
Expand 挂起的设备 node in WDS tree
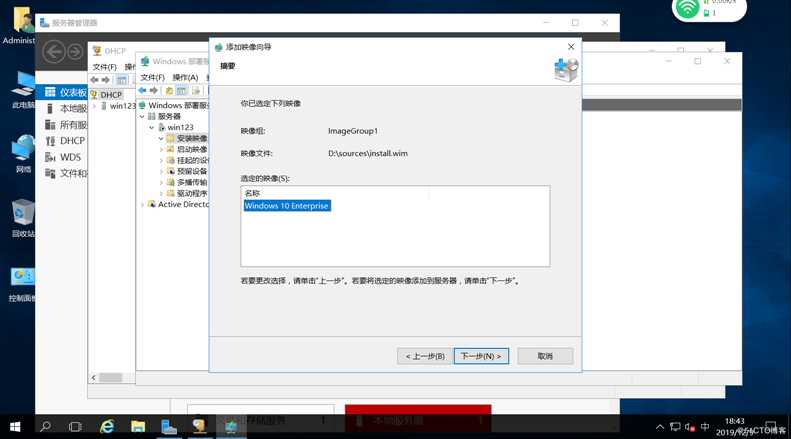(161, 160)
